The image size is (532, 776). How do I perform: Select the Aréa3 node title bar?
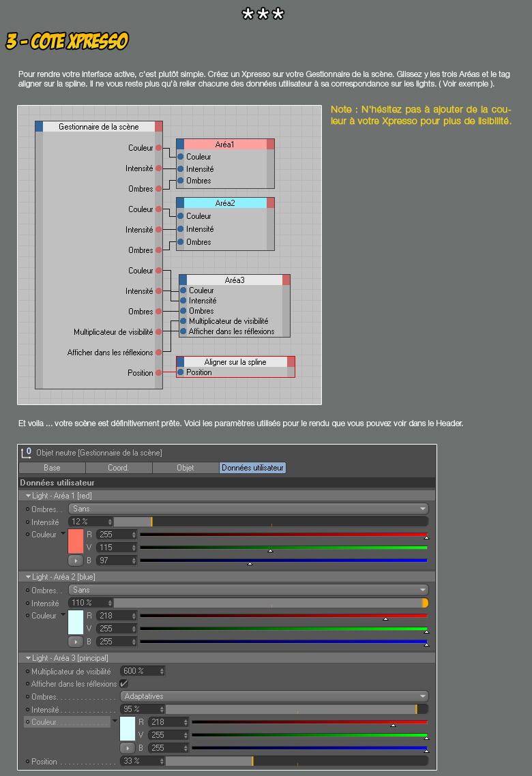coord(235,280)
